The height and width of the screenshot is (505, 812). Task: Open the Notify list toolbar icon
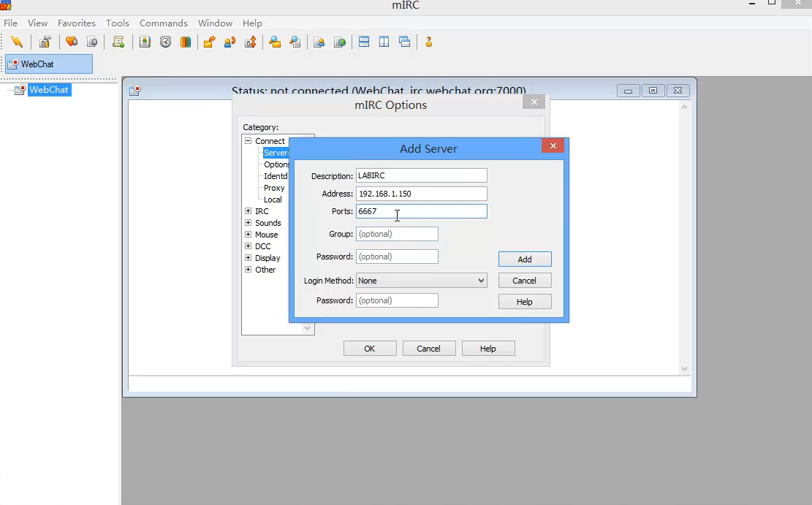[319, 42]
